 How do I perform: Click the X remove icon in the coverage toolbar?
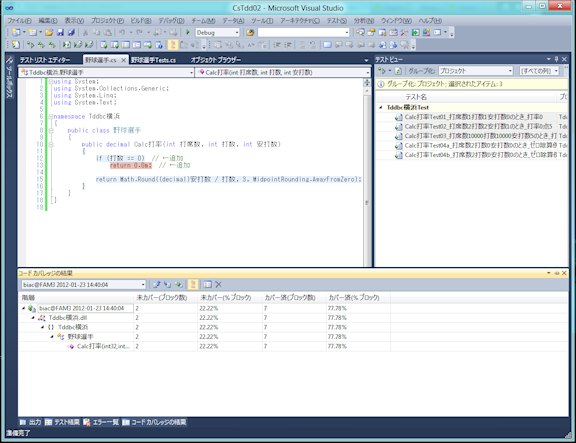coord(219,284)
